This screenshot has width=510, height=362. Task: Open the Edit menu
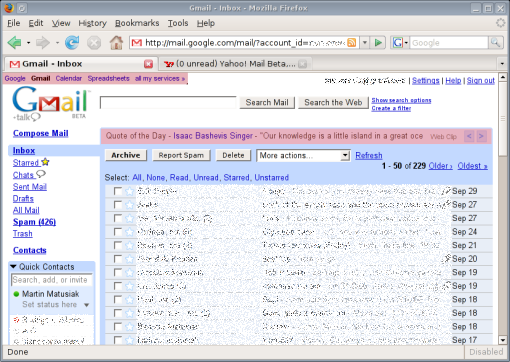click(x=36, y=23)
